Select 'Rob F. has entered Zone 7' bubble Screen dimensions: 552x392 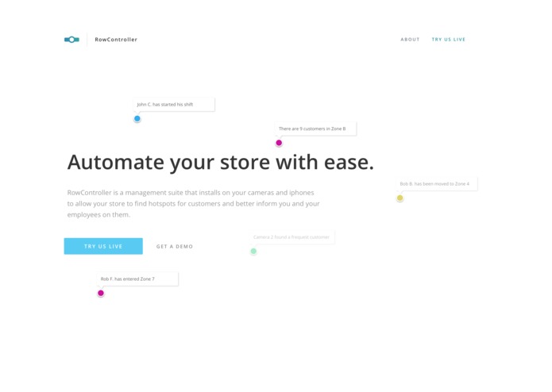137,279
